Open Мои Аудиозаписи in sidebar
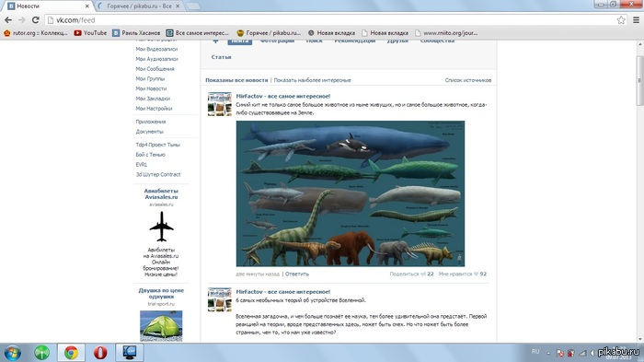This screenshot has height=362, width=644. click(157, 59)
